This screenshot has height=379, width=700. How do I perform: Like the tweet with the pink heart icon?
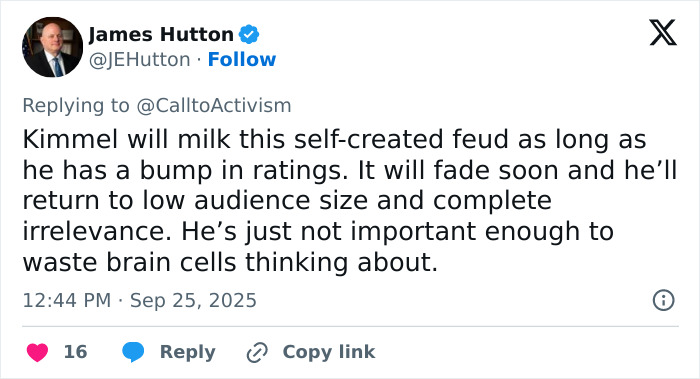(38, 352)
